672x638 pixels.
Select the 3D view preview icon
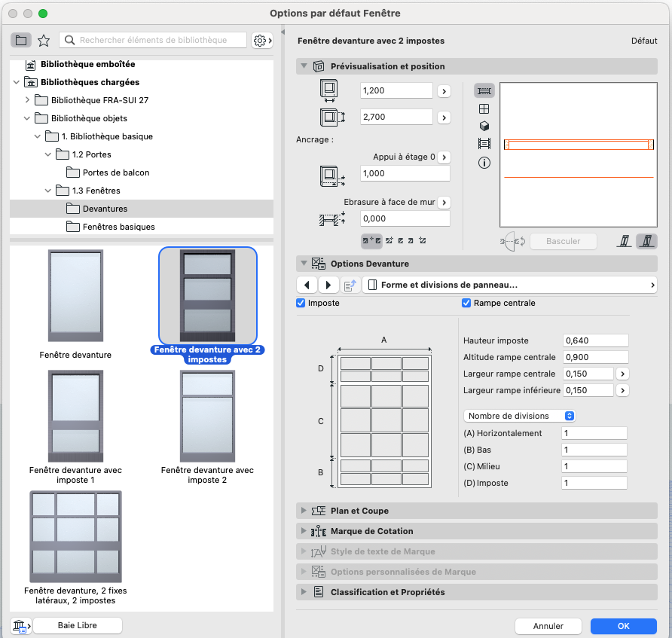(x=484, y=126)
